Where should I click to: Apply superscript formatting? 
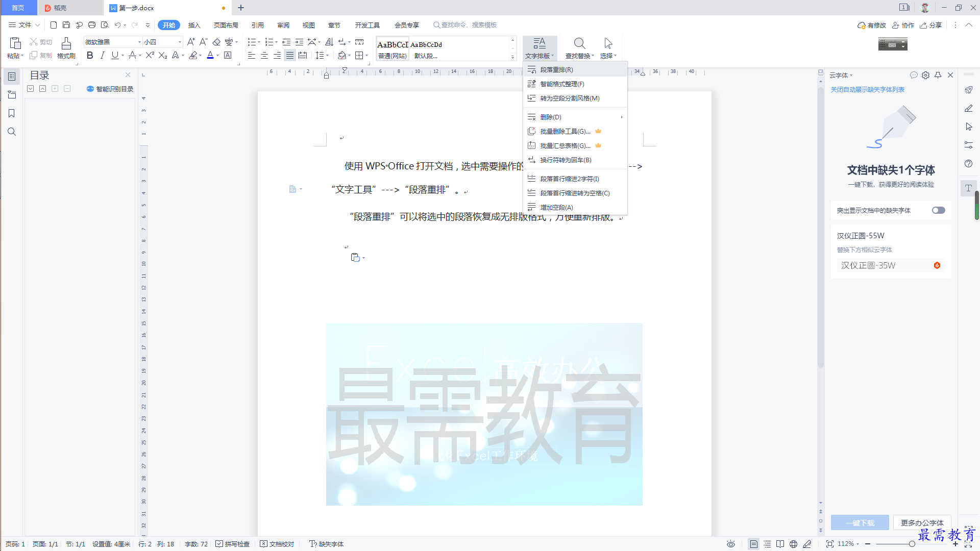click(150, 55)
